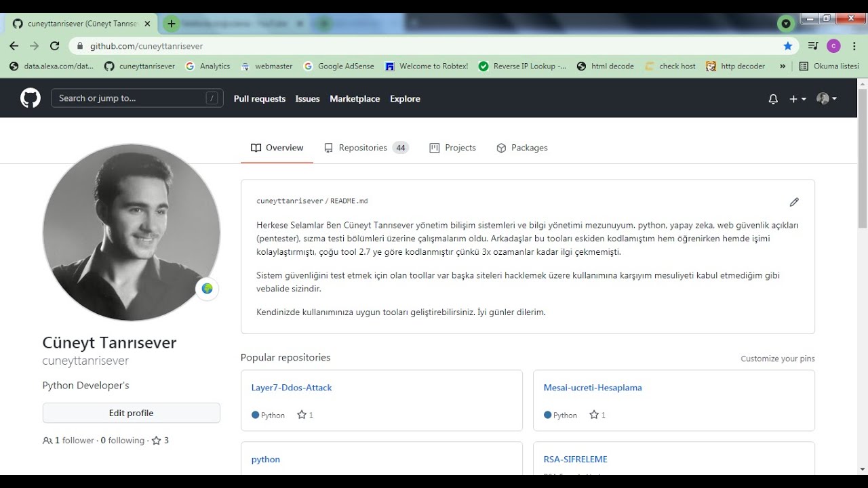
Task: Open Marketplace in header
Action: click(x=355, y=99)
